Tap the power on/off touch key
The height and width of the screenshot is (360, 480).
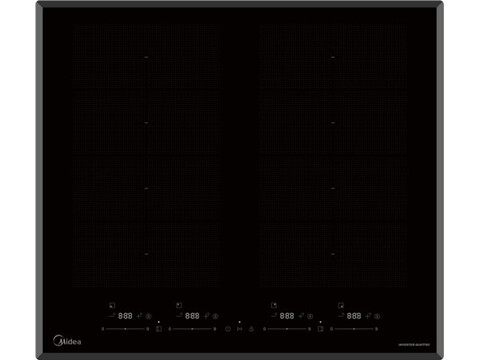coord(228,329)
